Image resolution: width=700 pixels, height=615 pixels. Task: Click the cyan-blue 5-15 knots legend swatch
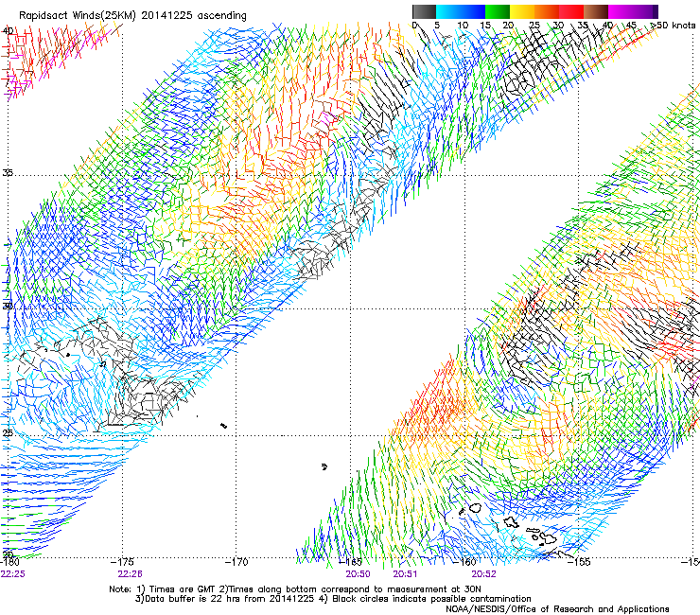[461, 11]
